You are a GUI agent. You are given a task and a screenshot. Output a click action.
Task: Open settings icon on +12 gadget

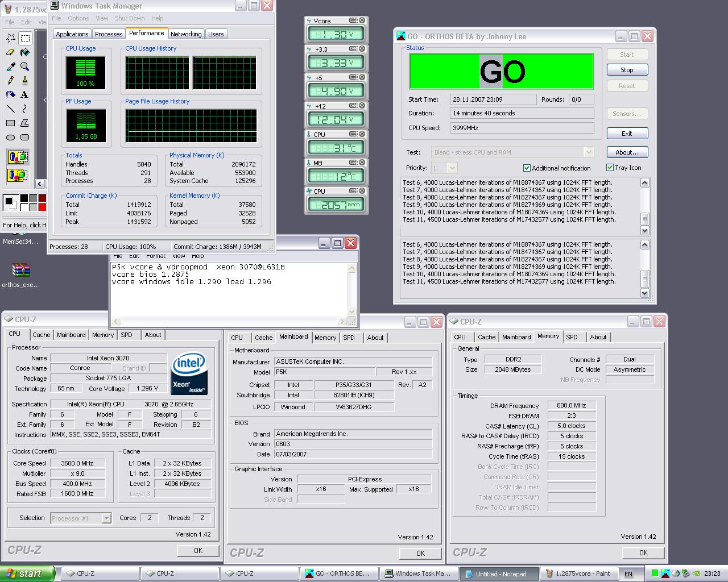(353, 106)
